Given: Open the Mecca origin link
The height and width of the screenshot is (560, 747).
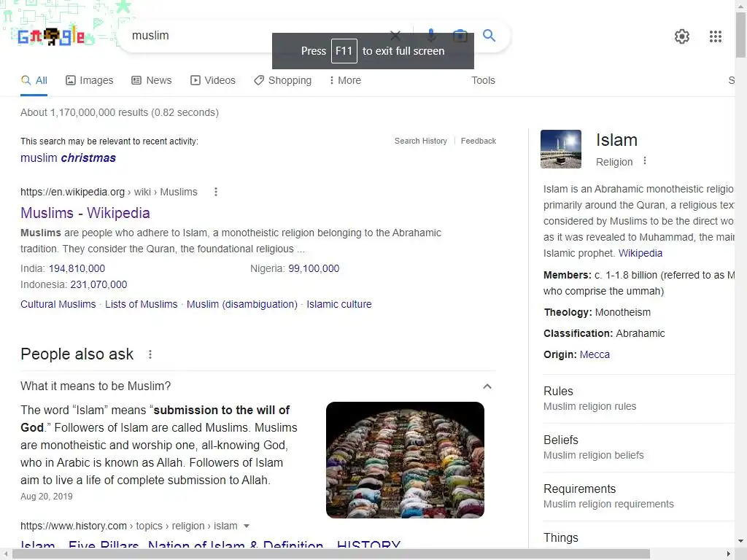Looking at the screenshot, I should [x=595, y=355].
